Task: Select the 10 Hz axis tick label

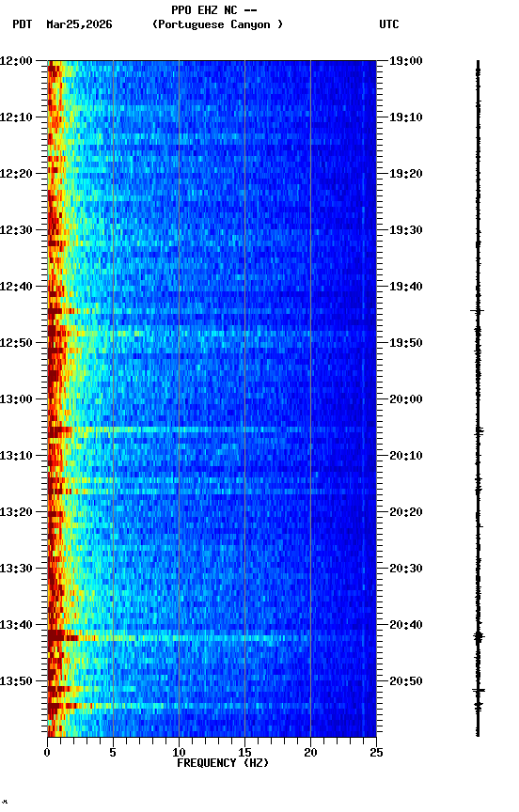Action: coord(179,753)
